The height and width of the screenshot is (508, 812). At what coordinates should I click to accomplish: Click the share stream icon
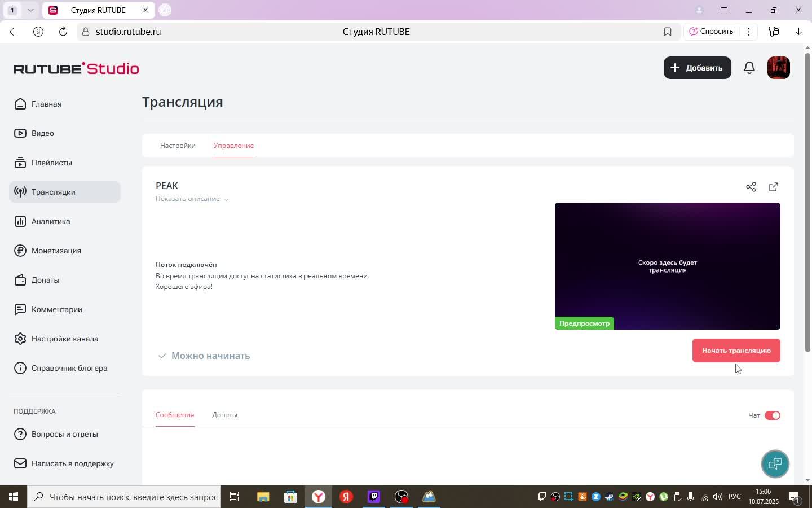click(x=751, y=187)
